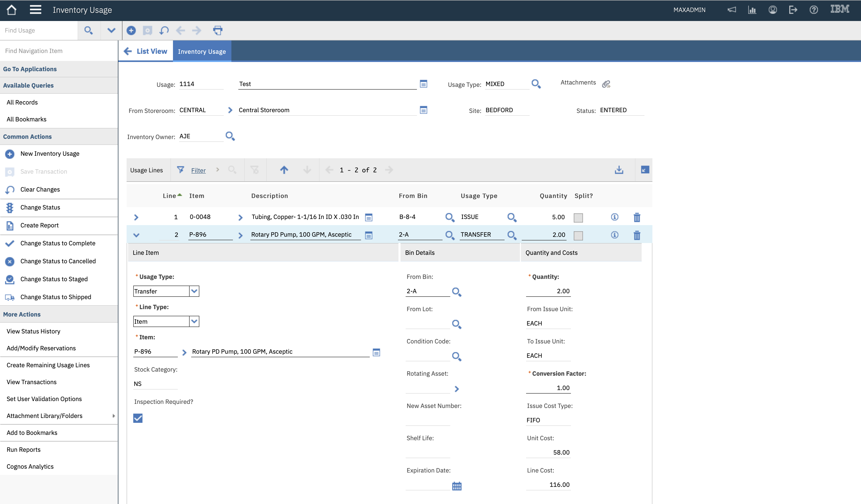Click the Change Status sidebar icon

click(x=9, y=207)
